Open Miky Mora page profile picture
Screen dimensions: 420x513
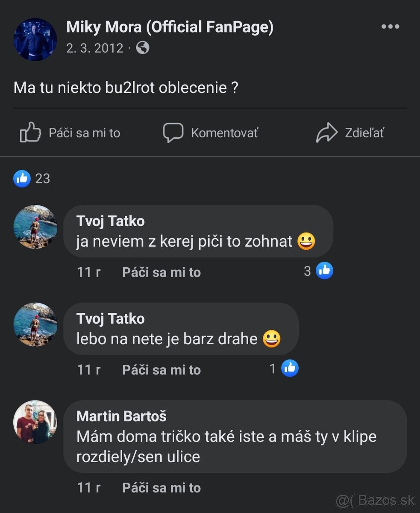(35, 39)
